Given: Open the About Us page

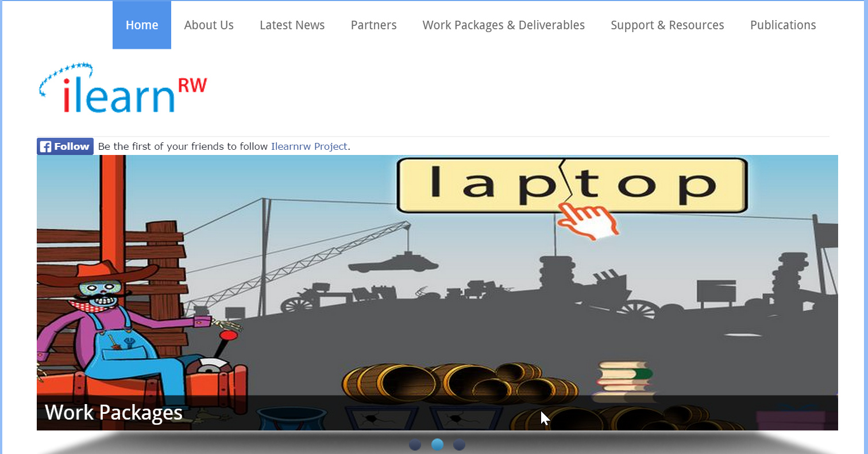Looking at the screenshot, I should (x=209, y=25).
